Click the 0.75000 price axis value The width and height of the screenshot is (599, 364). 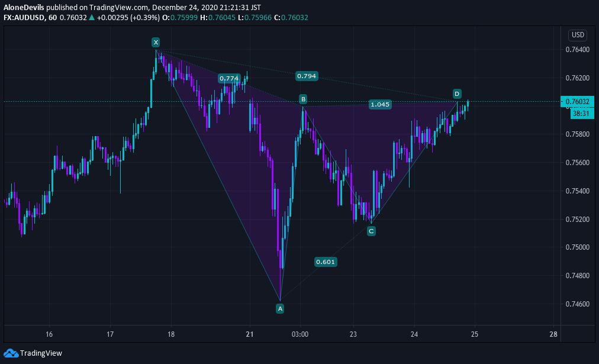[577, 247]
